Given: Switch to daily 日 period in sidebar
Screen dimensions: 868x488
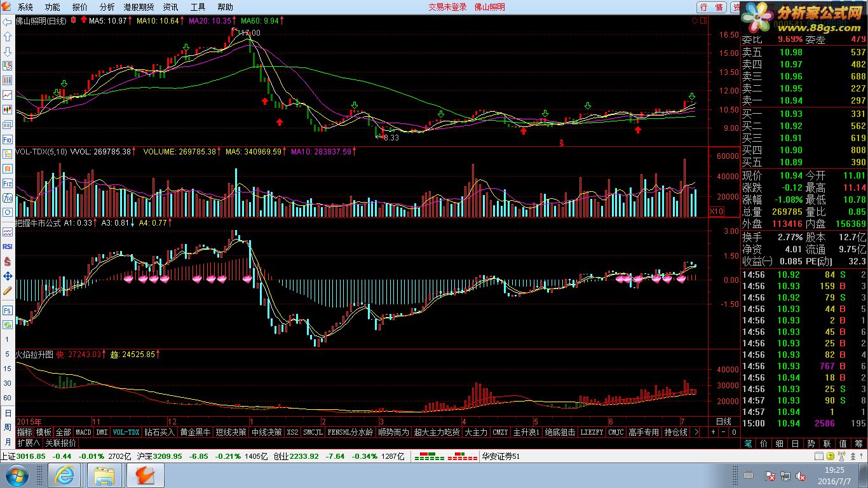Looking at the screenshot, I should click(x=8, y=412).
